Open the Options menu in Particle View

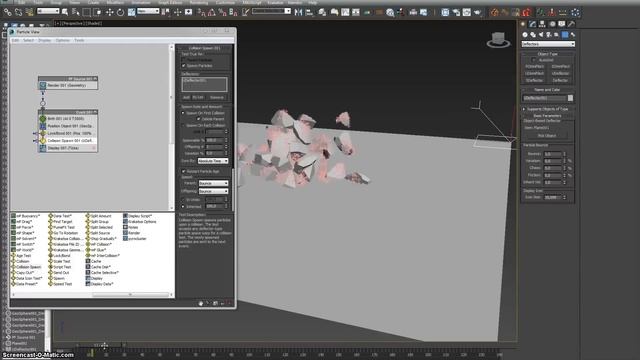coord(63,40)
